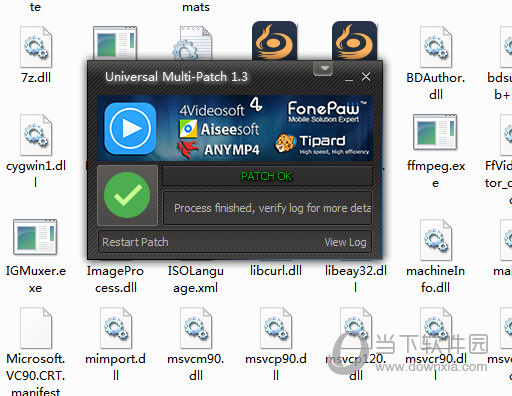Screen dimensions: 512x396
Task: Click the ImageProcess.dll file name
Action: tap(115, 279)
